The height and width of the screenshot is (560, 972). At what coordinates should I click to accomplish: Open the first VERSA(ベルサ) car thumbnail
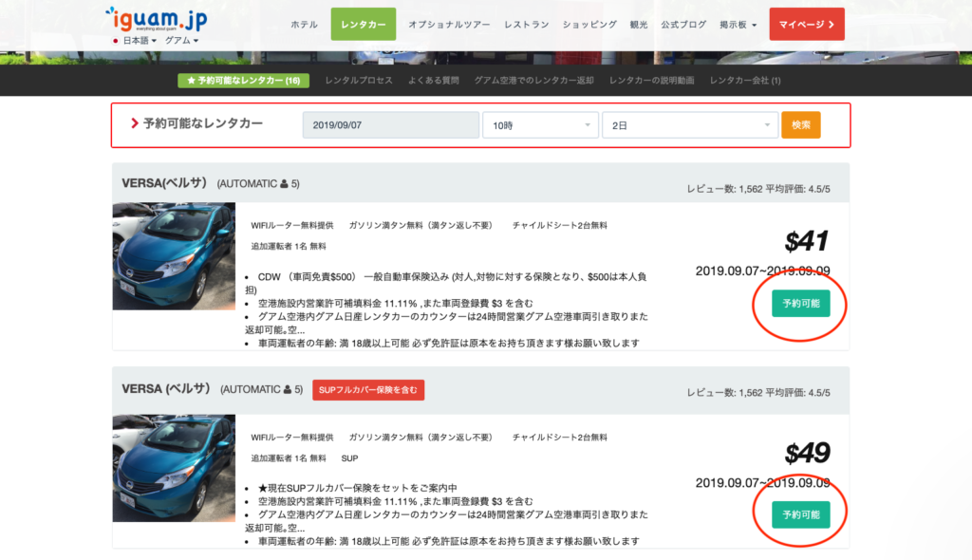174,256
